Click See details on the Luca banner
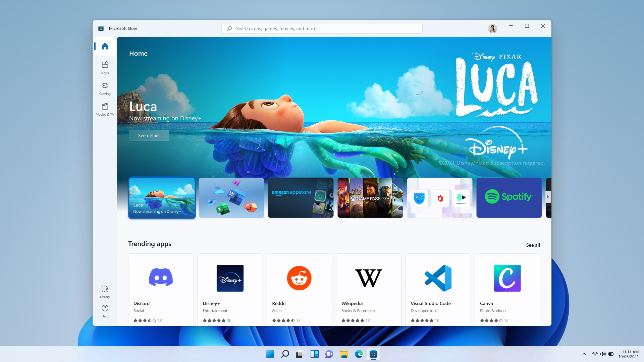Screen dimensions: 644x362 coord(149,135)
